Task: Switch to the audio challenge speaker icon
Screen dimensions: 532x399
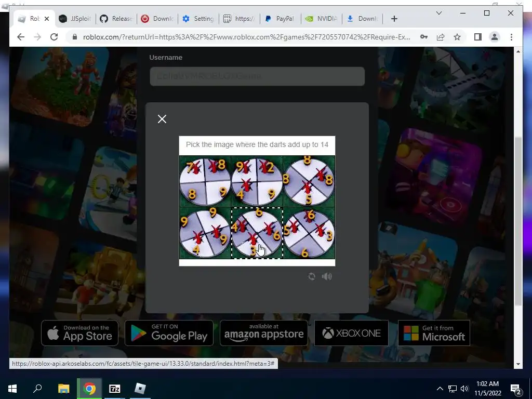Action: [x=327, y=276]
